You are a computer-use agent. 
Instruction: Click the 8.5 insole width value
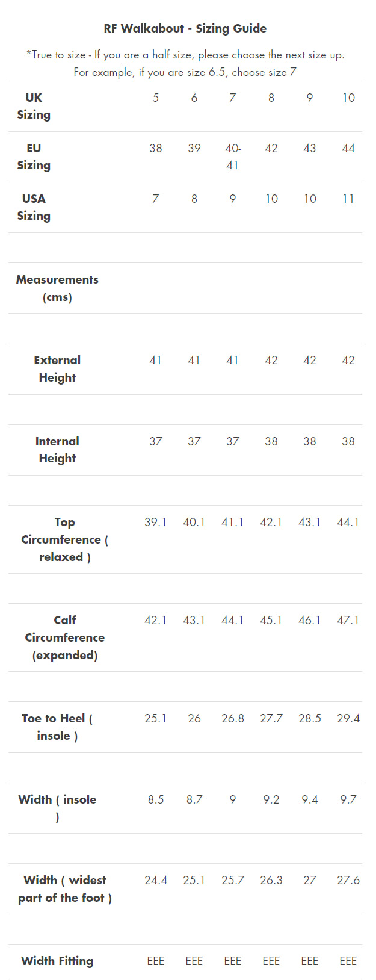tap(155, 799)
